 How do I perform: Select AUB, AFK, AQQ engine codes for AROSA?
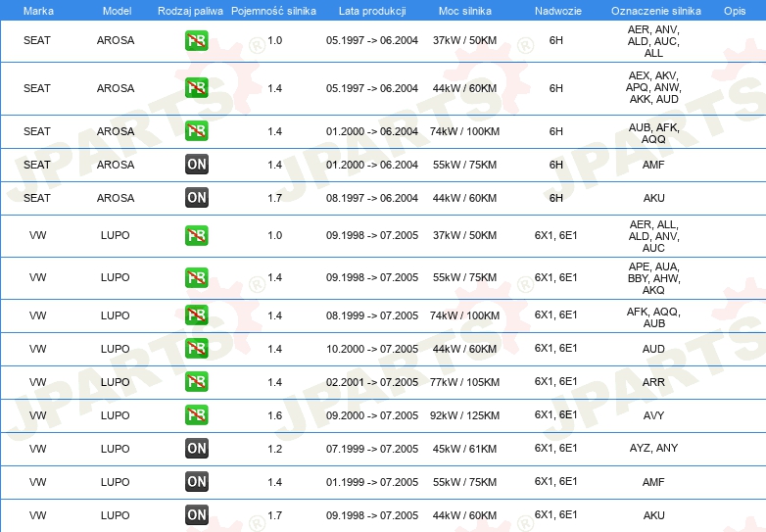coord(653,133)
